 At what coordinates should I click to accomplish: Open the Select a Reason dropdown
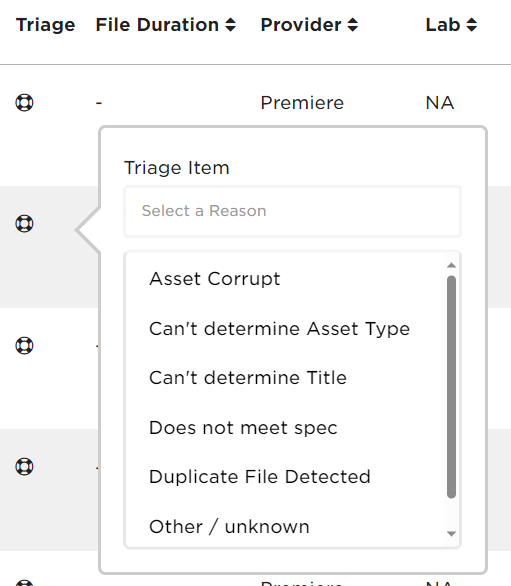click(x=293, y=211)
